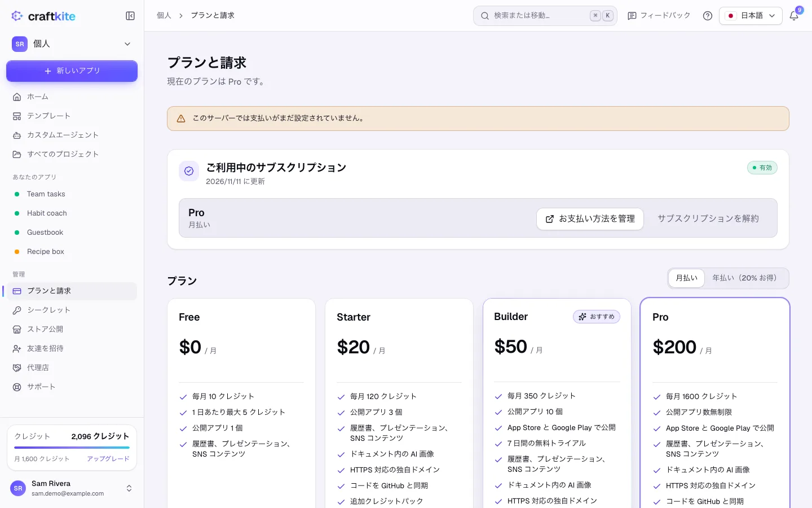Click the フィードバック message icon
Screen dimensions: 812x508
pos(632,16)
